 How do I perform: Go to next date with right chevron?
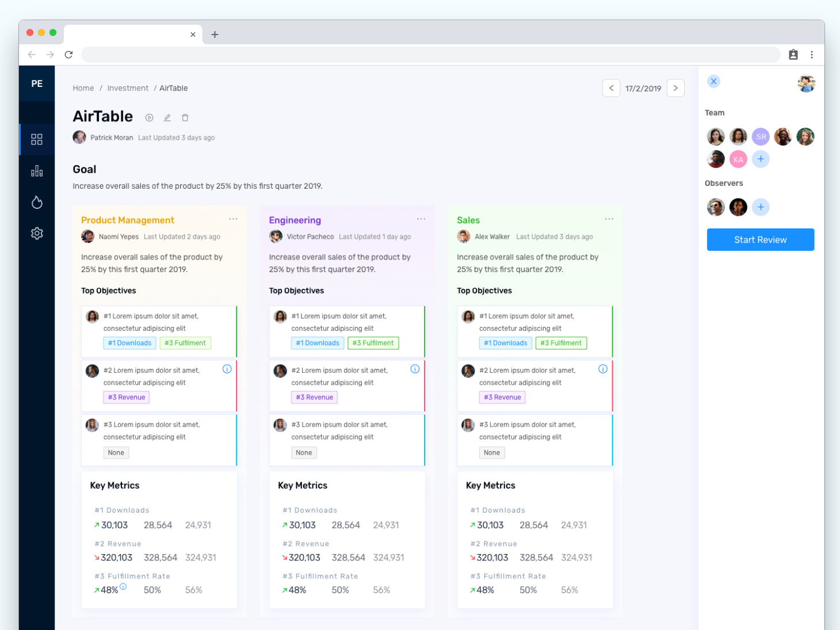tap(675, 88)
